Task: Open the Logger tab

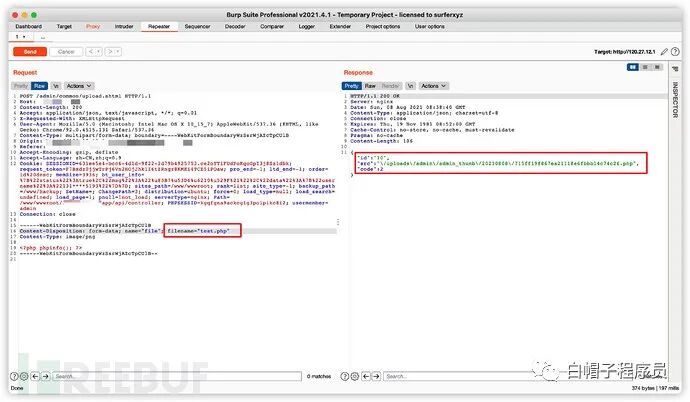Action: click(x=307, y=26)
